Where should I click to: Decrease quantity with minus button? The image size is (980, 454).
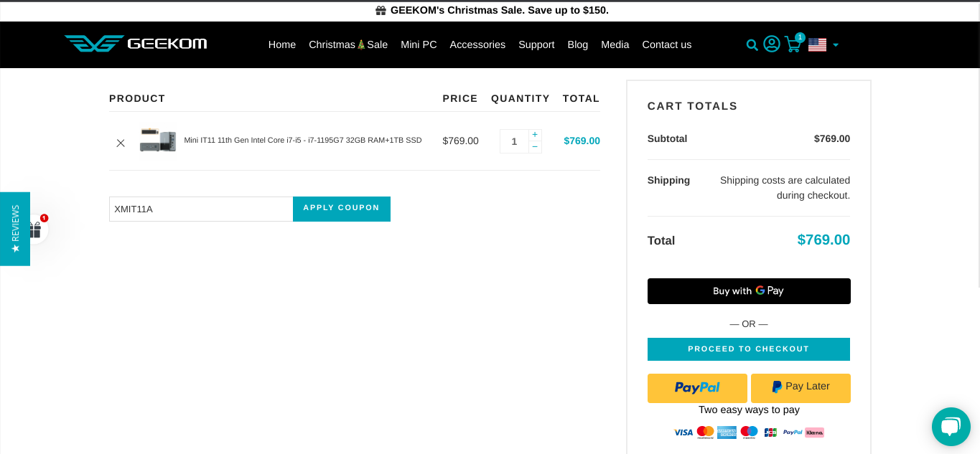[535, 147]
